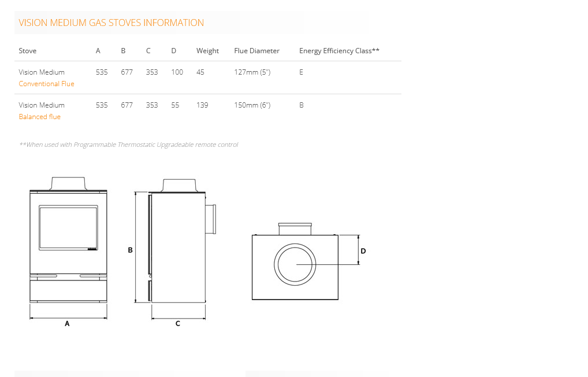Viewport: 588px width, 377px height.
Task: Select energy class E in the table
Action: 301,72
